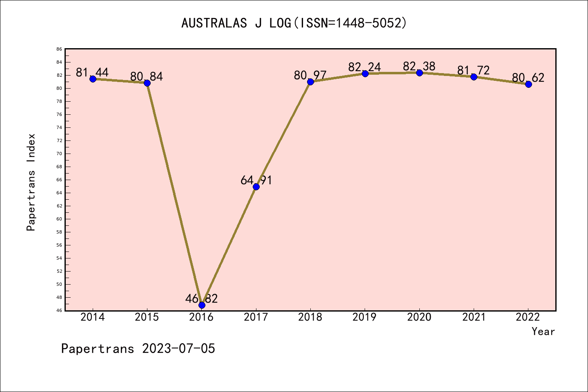Click the Papertrans 2023-07-05 footer text

coord(138,349)
